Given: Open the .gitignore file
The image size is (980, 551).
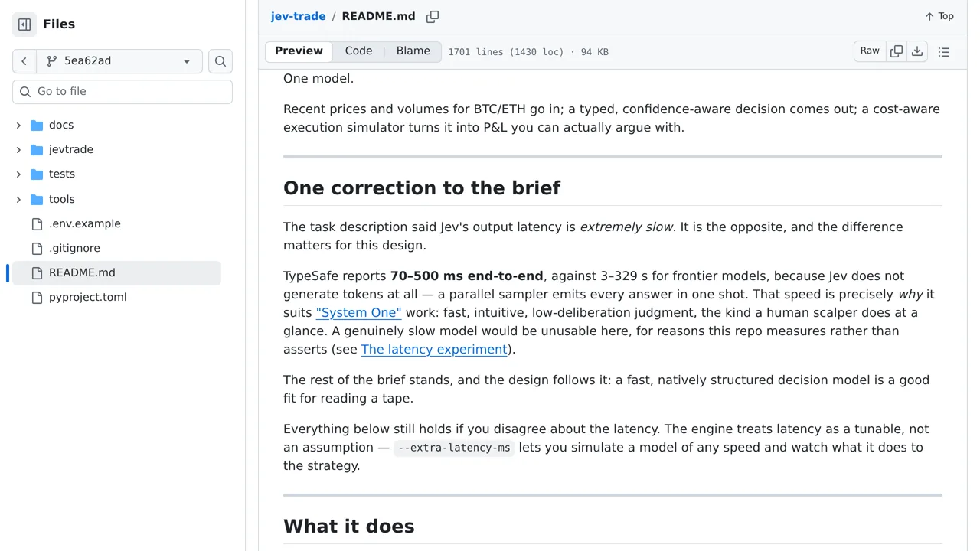Looking at the screenshot, I should (74, 248).
